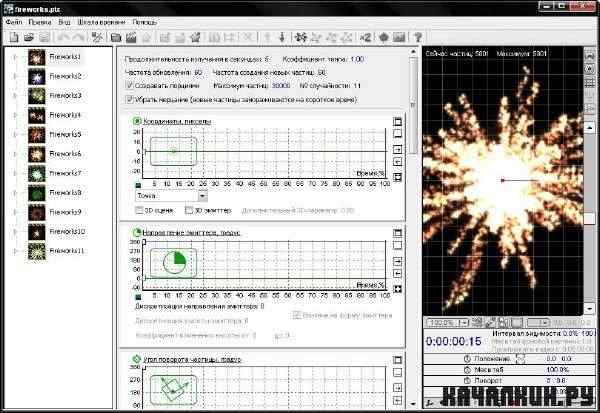Click the stopwatch icon for Поворот
600x413 pixels.
coord(467,381)
